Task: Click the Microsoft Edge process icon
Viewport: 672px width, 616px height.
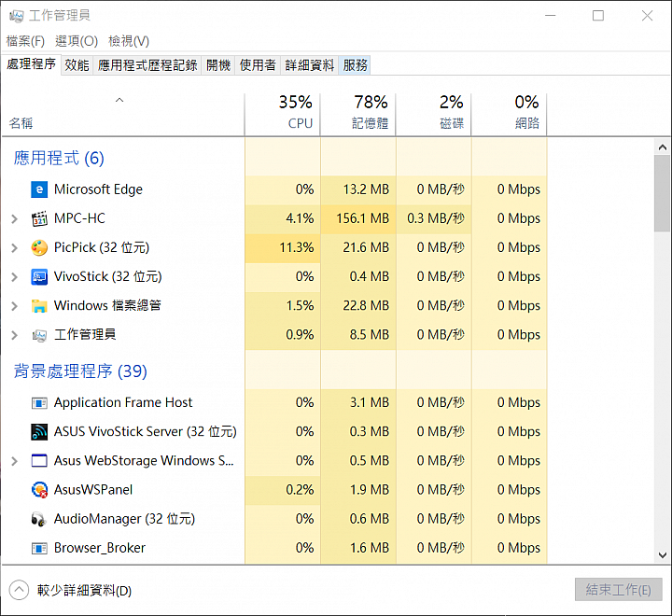Action: 39,189
